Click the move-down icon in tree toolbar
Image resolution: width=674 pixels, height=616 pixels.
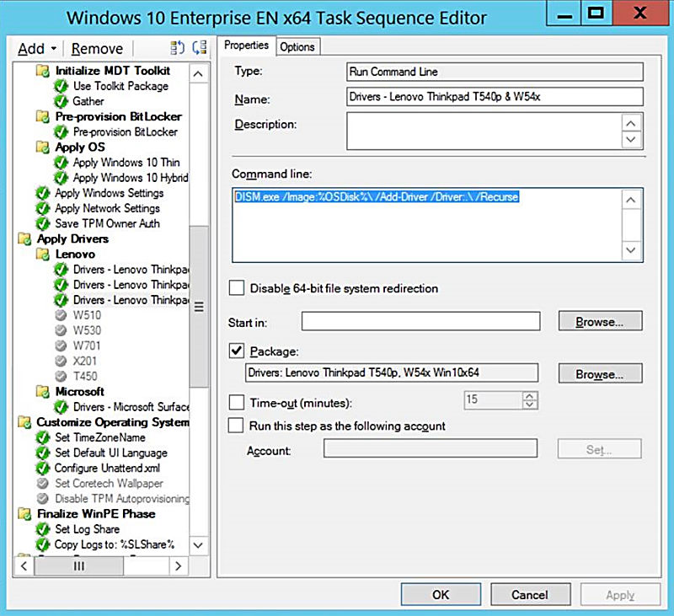pyautogui.click(x=199, y=49)
